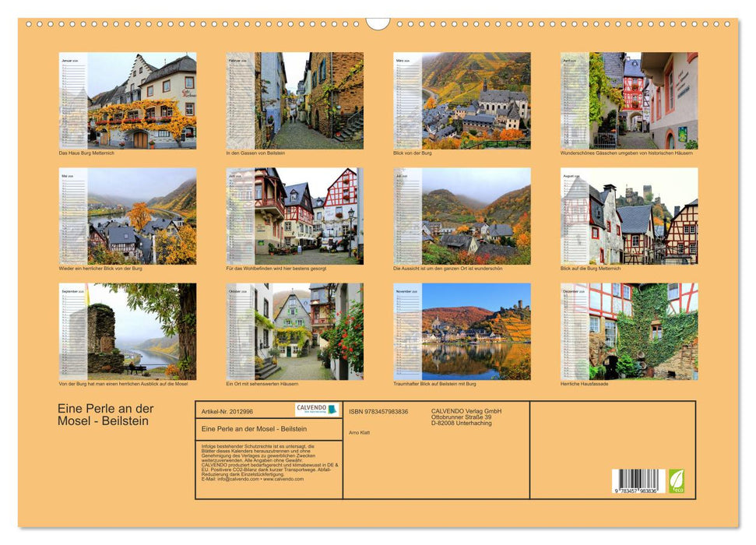756x545 pixels.
Task: Click the author name Arno Klatt
Action: (x=360, y=432)
